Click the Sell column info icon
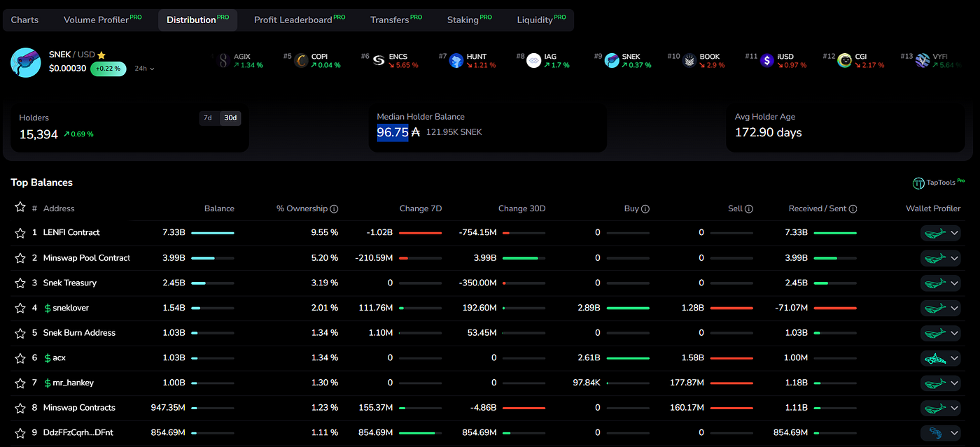 749,208
